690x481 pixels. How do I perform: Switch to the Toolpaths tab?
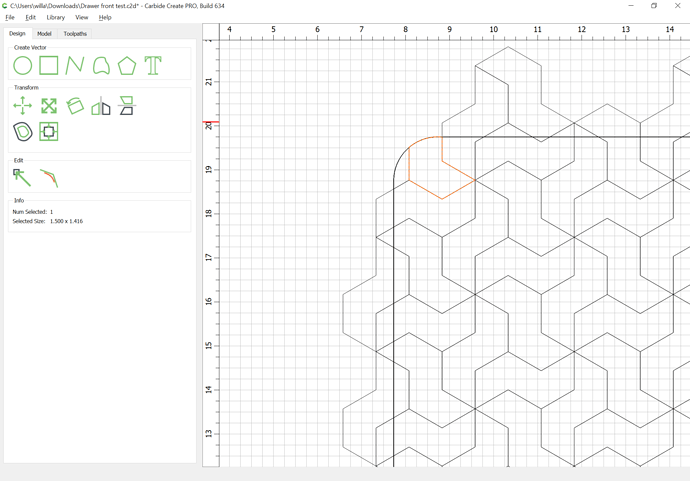(75, 33)
